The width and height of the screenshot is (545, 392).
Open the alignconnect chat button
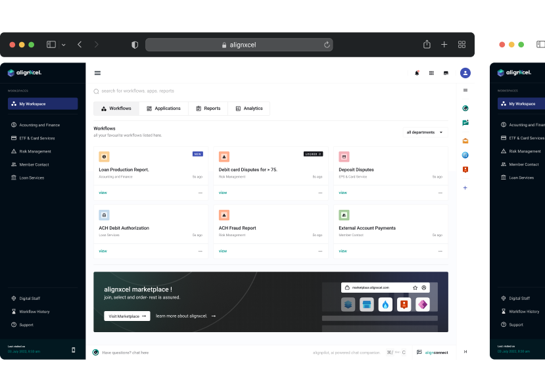click(x=433, y=353)
